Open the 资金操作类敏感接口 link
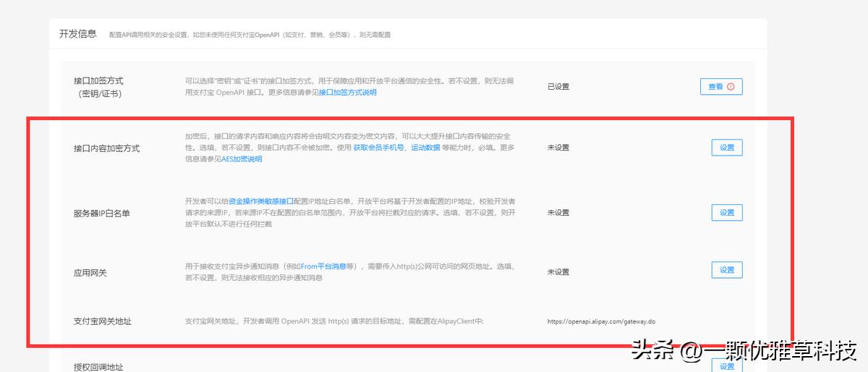This screenshot has height=372, width=868. [261, 201]
